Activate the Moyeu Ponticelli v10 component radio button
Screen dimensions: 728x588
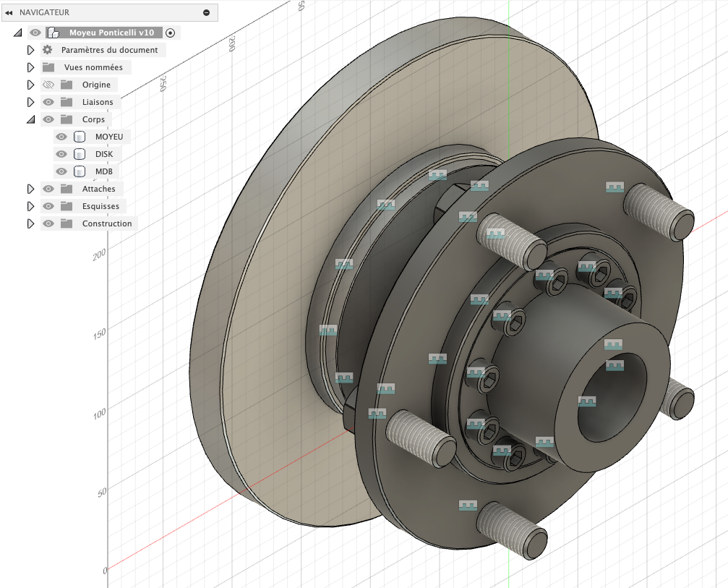tap(170, 33)
